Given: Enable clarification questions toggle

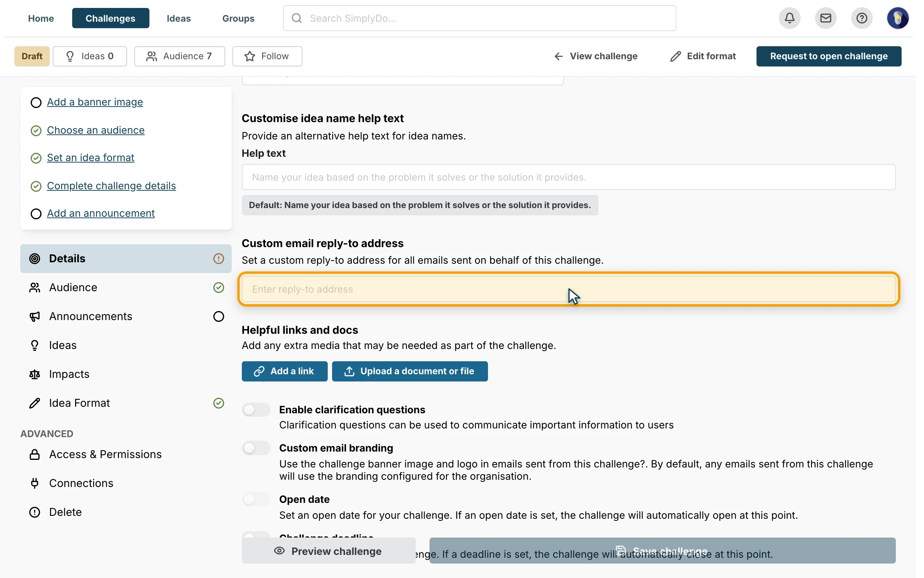Looking at the screenshot, I should (x=256, y=410).
